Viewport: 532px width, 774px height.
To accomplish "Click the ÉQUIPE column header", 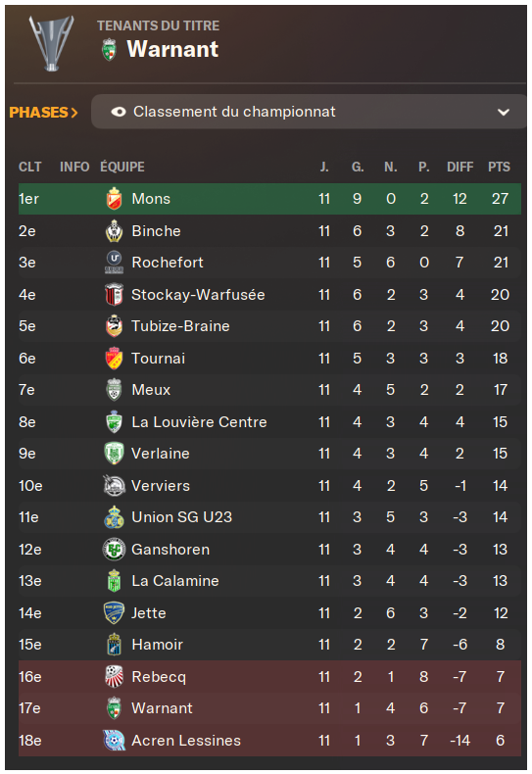I will [x=122, y=167].
